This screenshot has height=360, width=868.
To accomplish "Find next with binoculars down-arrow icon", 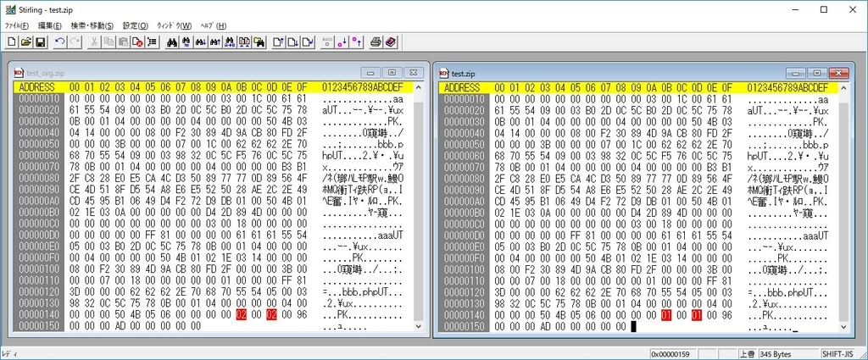I will click(x=201, y=42).
